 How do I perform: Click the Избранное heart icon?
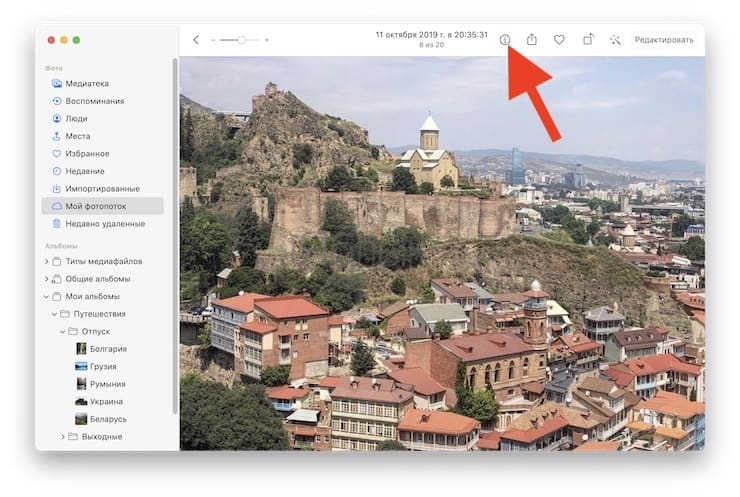pos(57,153)
